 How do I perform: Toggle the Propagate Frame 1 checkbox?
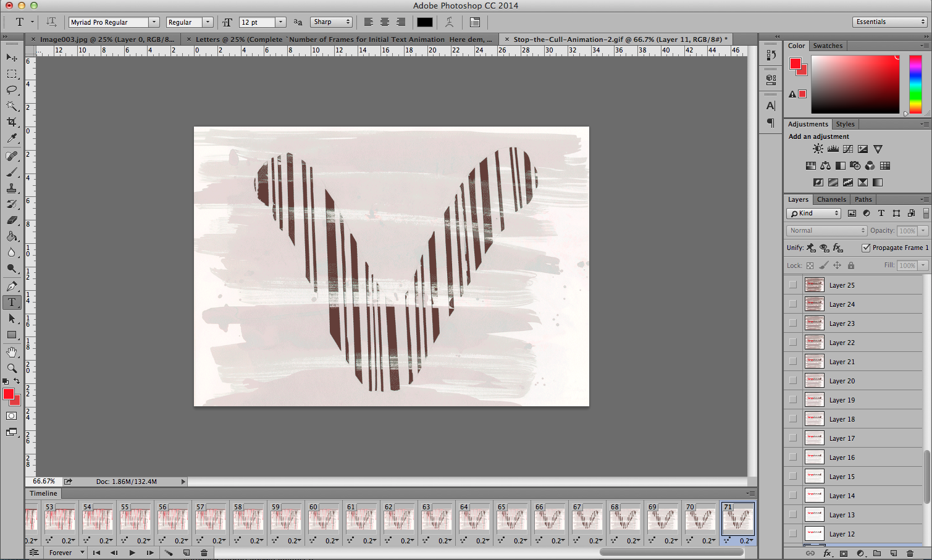click(x=866, y=248)
